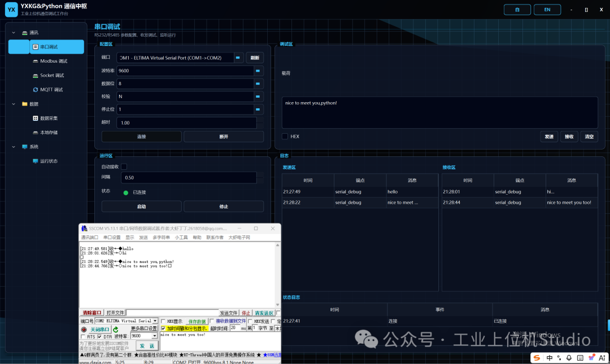Viewport: 610px width, 364px height.
Task: Switch language with EN button
Action: click(547, 10)
